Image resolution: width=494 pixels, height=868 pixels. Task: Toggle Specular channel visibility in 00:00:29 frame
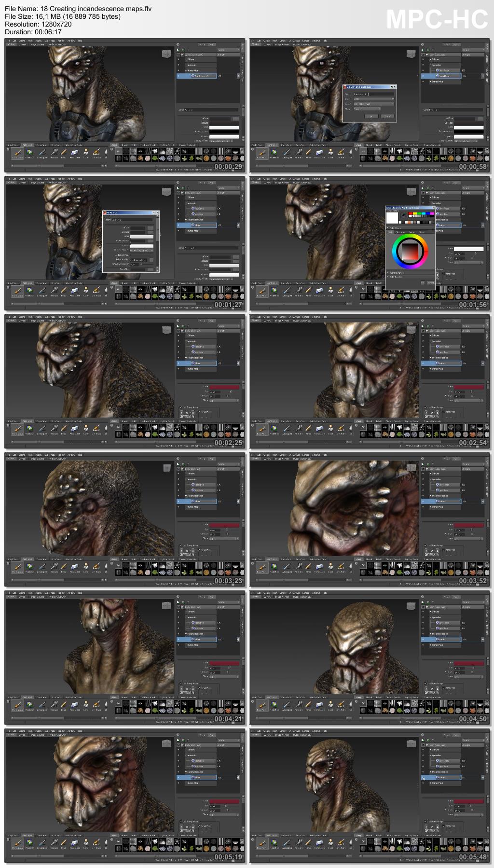pos(178,65)
